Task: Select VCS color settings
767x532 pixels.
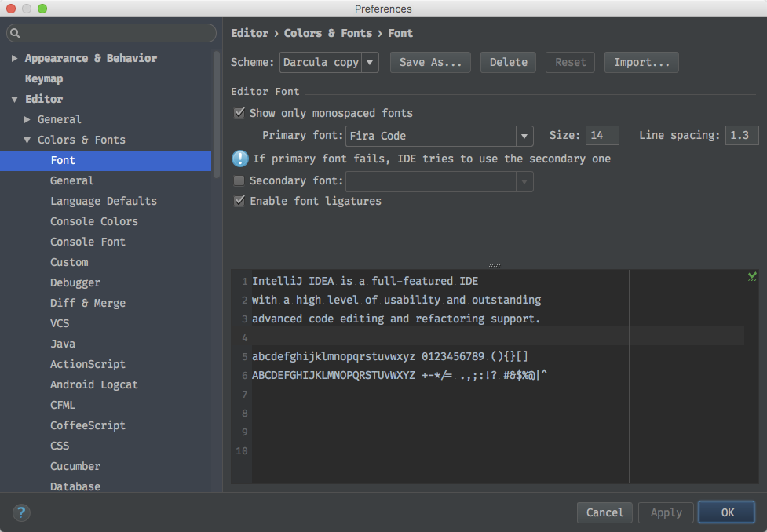Action: [x=60, y=323]
